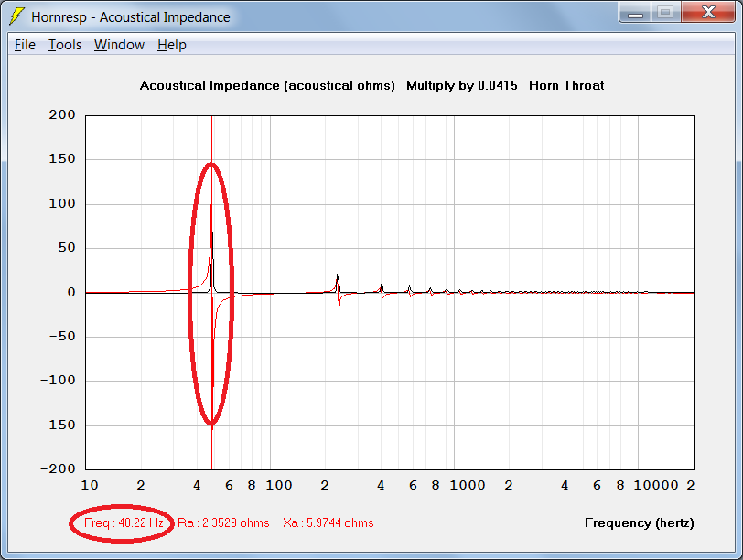Open the File menu

tap(25, 45)
